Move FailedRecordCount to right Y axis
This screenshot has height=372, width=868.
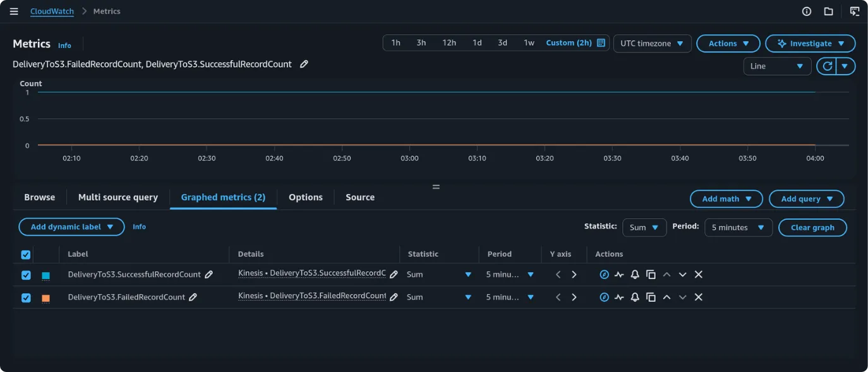pos(574,297)
